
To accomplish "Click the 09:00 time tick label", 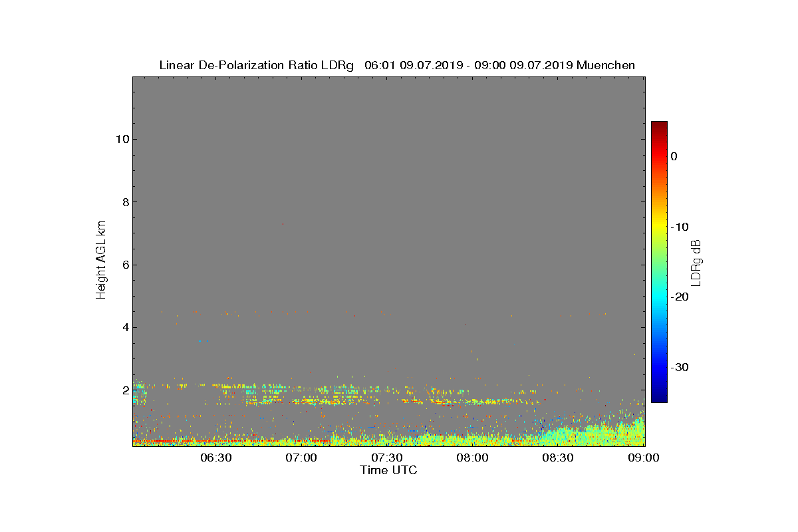I will click(x=644, y=458).
